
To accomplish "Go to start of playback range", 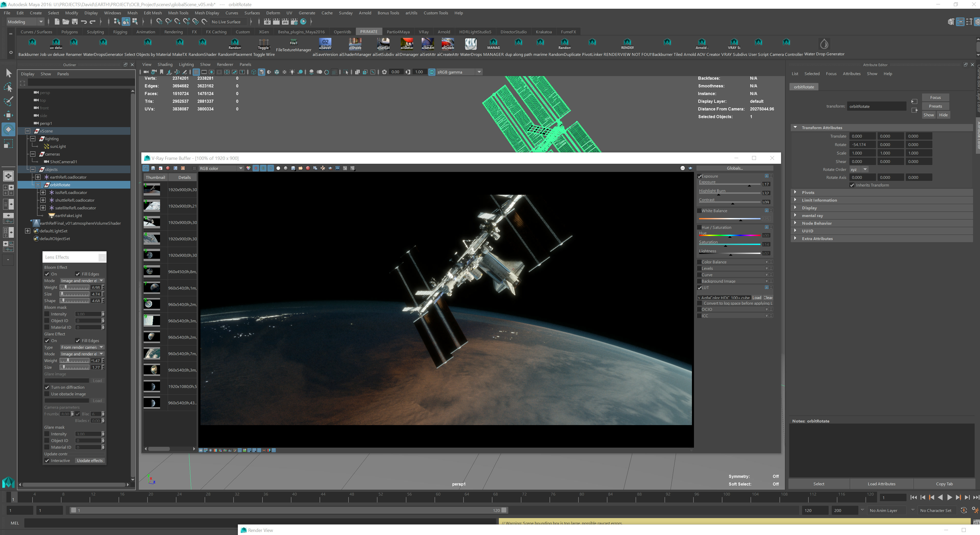I will (x=914, y=497).
